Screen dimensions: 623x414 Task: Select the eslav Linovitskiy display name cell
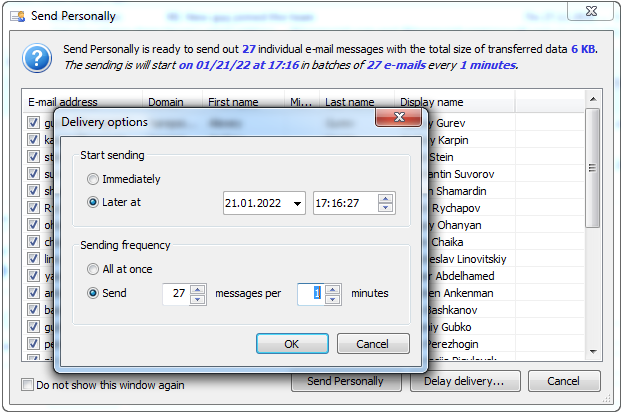(471, 259)
